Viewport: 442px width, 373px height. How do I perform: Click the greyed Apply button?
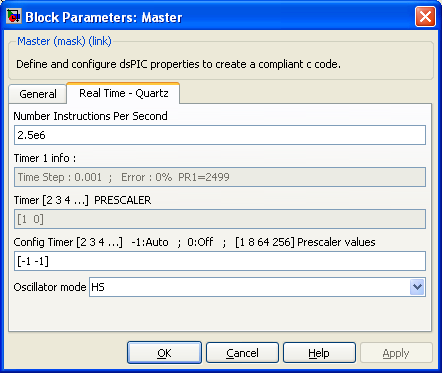click(x=396, y=353)
